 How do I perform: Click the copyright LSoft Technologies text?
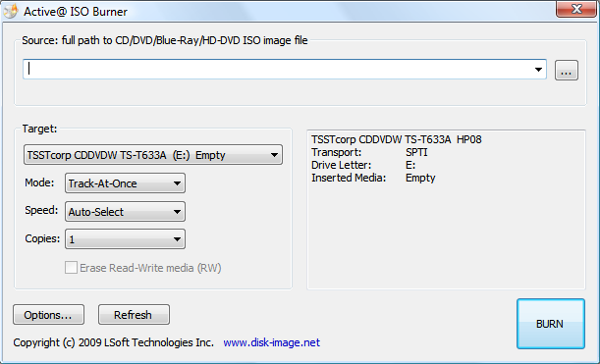pos(113,342)
